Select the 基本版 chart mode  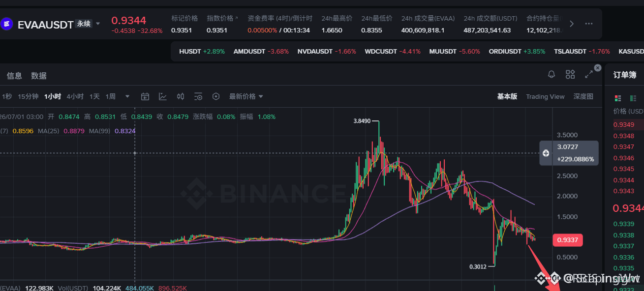[x=507, y=96]
